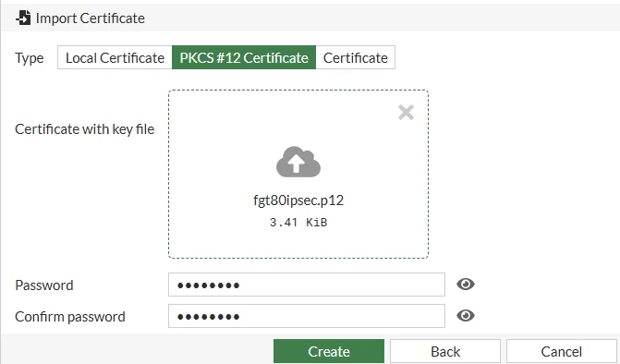620x364 pixels.
Task: Focus the Password input field
Action: click(x=307, y=285)
